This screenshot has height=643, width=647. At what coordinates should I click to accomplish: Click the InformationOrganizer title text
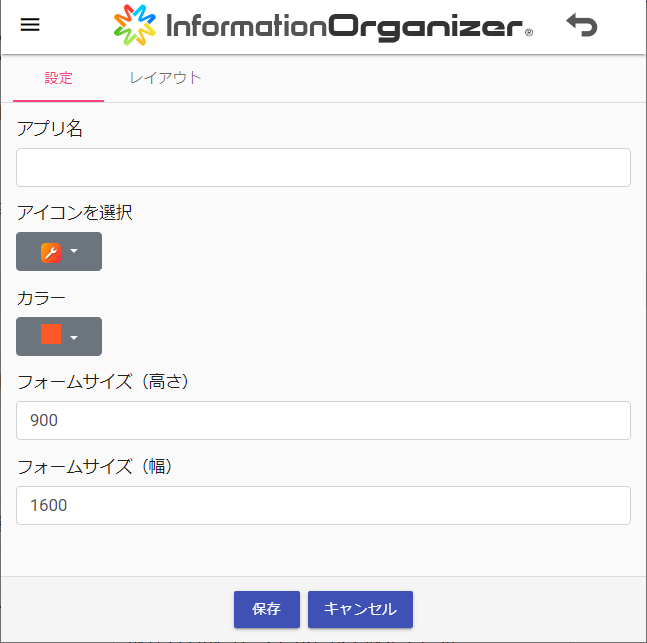coord(346,26)
